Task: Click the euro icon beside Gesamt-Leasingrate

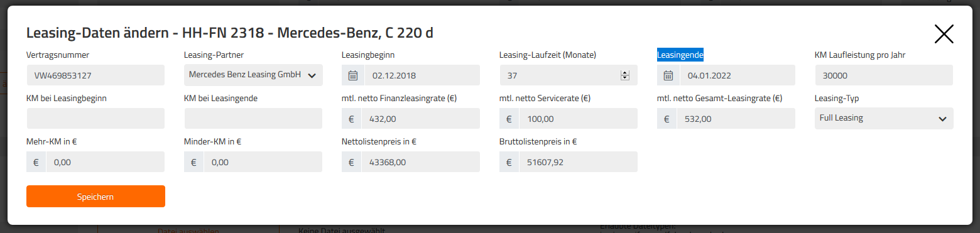Action: 667,119
